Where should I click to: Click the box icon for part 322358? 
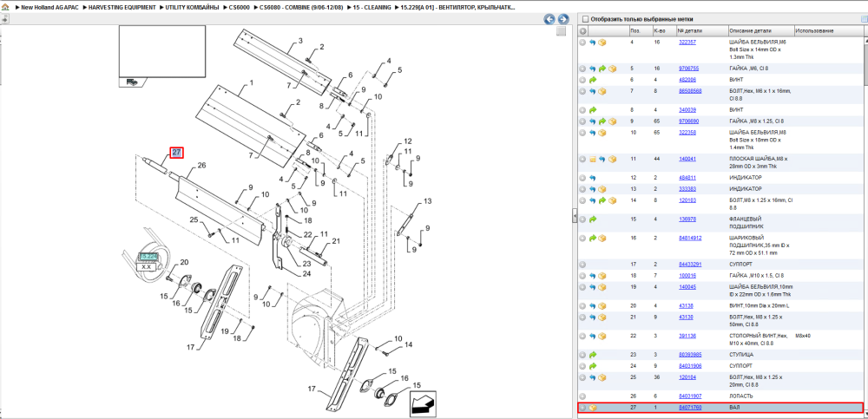(x=602, y=133)
